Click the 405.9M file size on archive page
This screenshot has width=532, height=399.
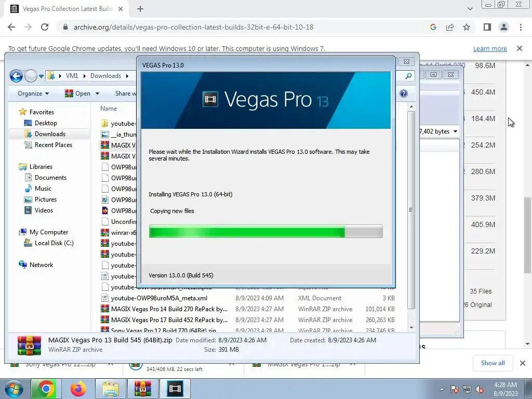tap(483, 224)
